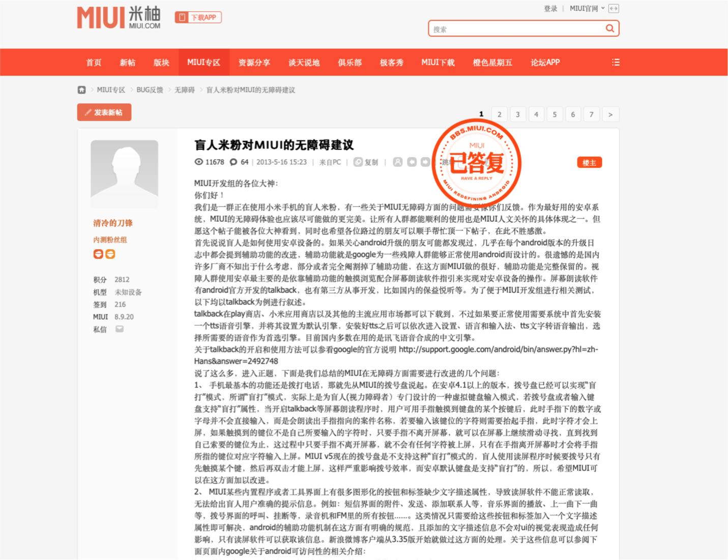The image size is (728, 560).
Task: Click the arrow navigation icon beside the person icon
Action: [x=413, y=162]
